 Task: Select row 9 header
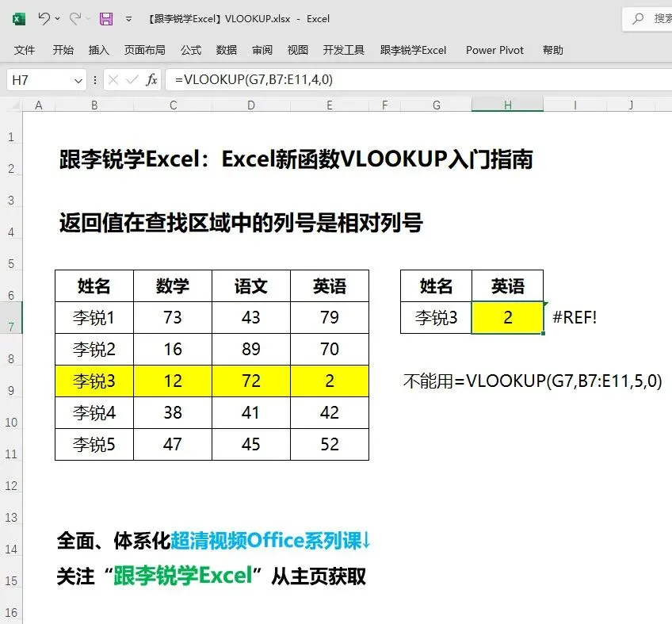[11, 381]
